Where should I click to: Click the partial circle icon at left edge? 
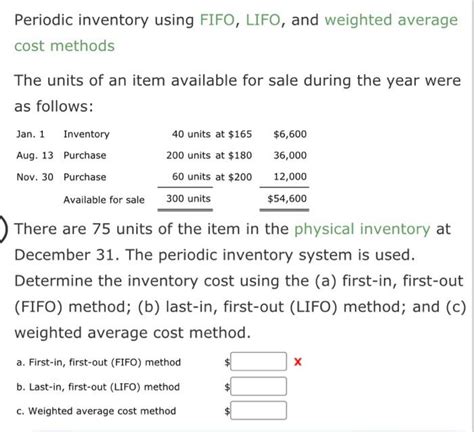coord(3,229)
